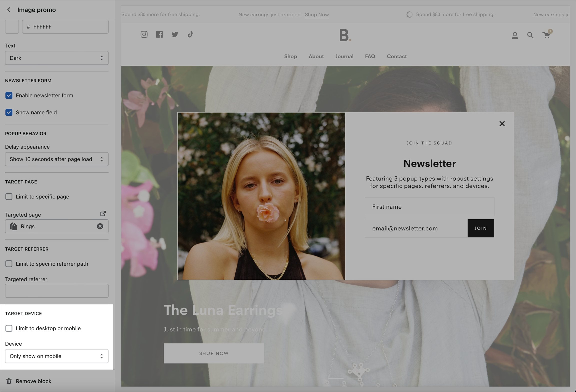Open the Facebook social icon
The height and width of the screenshot is (392, 576).
159,34
